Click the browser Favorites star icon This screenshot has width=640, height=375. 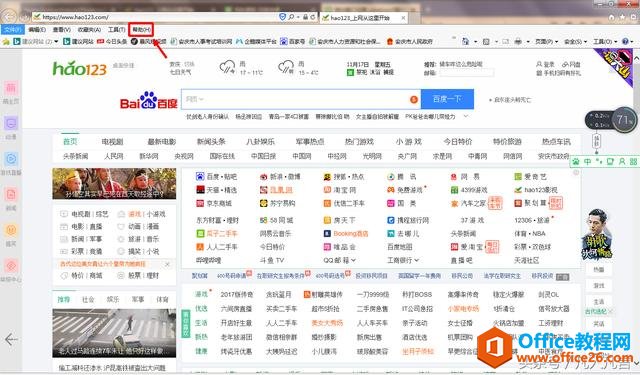[x=622, y=17]
